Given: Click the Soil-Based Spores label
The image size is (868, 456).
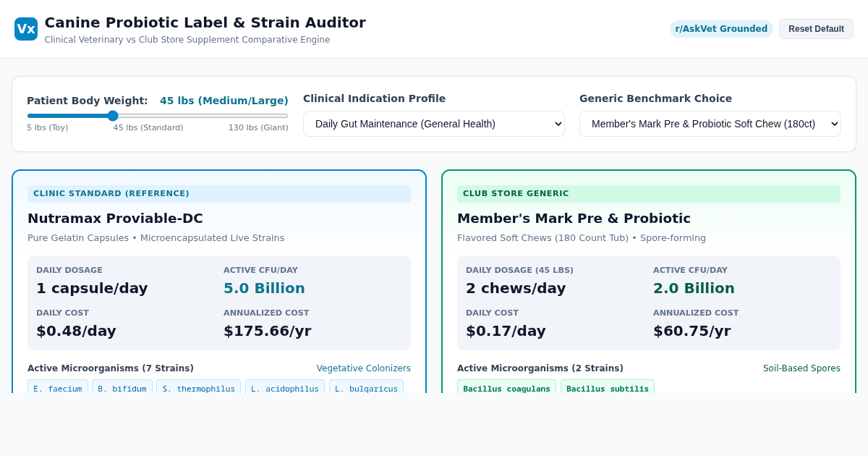Looking at the screenshot, I should pyautogui.click(x=801, y=368).
